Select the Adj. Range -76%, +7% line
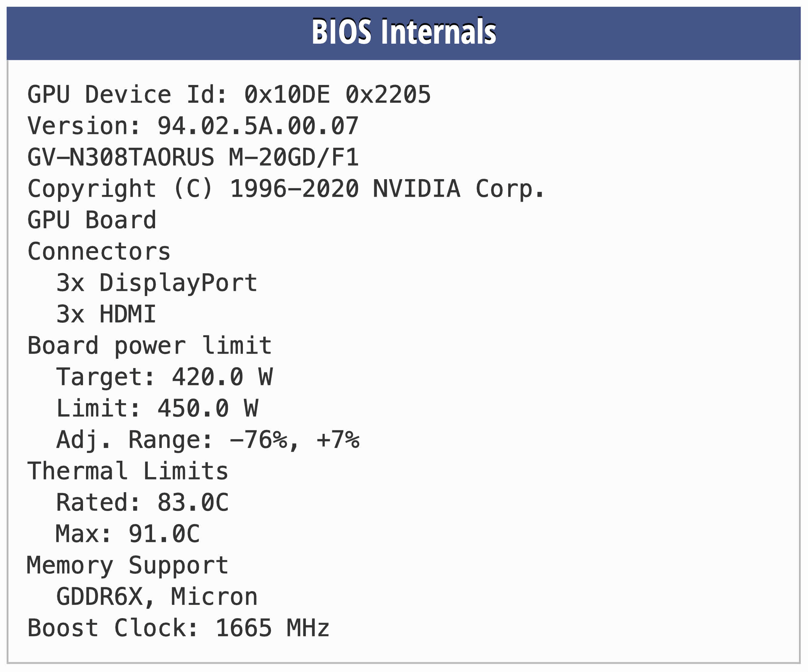Image resolution: width=808 pixels, height=672 pixels. [x=208, y=440]
